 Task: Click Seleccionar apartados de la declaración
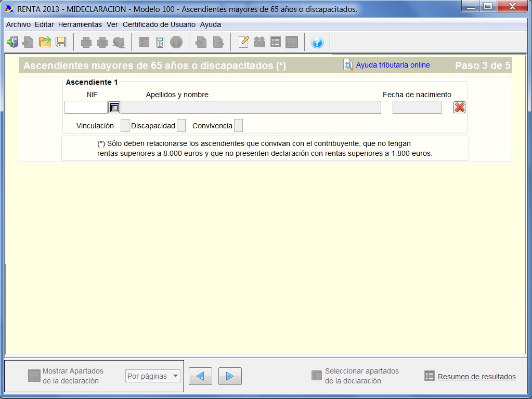click(361, 376)
